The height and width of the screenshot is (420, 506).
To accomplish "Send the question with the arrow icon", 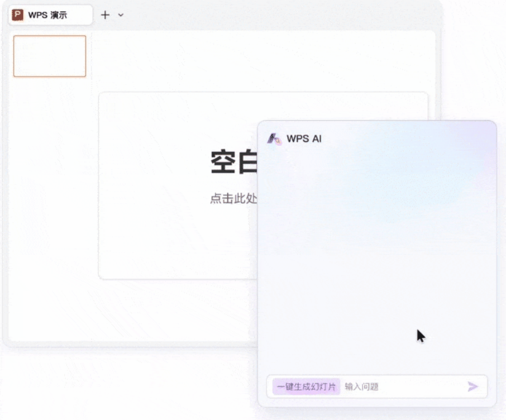I will point(473,386).
